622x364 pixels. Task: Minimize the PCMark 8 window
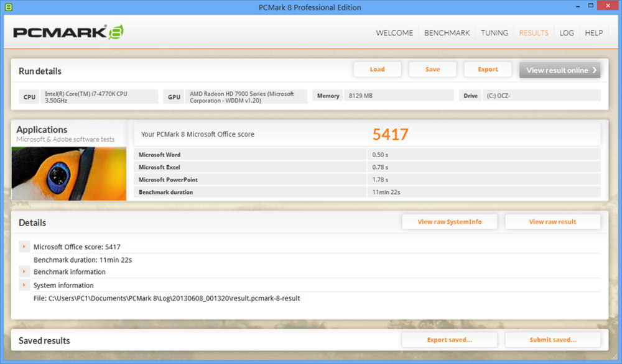tap(578, 6)
